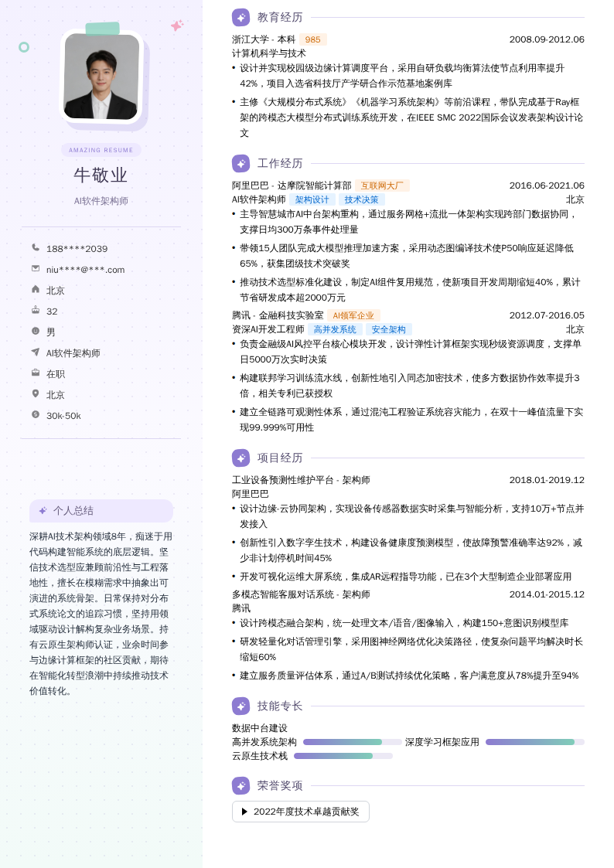Viewport: 614px width, 868px height.
Task: Click the 技能专长 heading
Action: tap(280, 706)
